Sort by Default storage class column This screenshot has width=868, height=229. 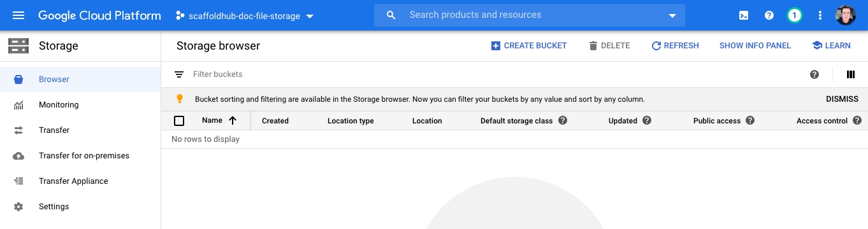(516, 121)
